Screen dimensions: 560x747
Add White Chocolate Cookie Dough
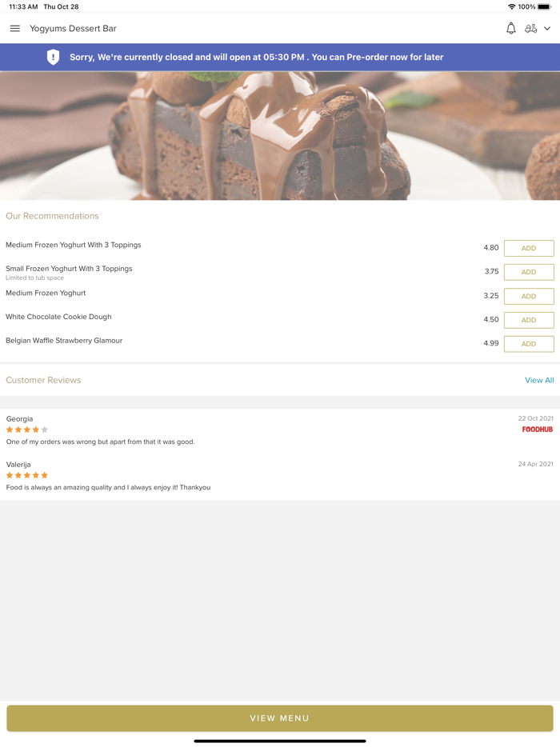click(x=529, y=320)
